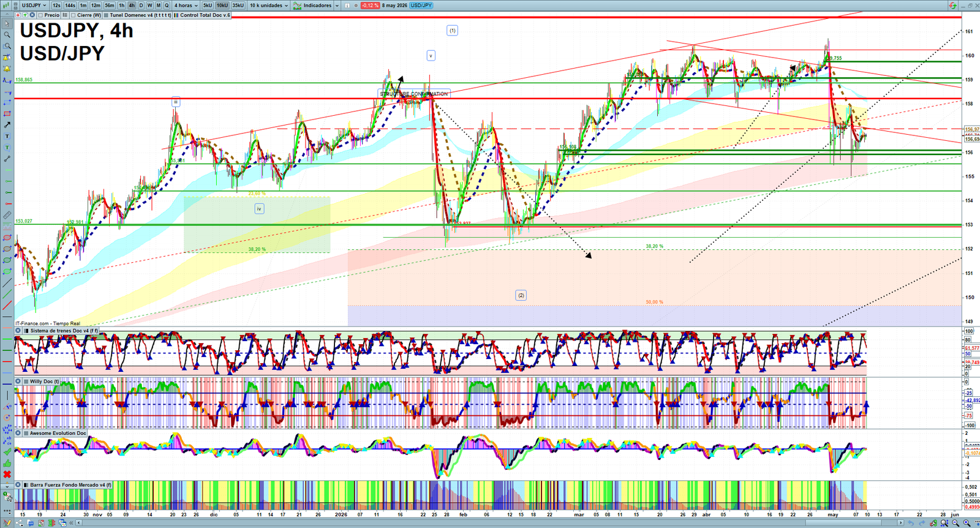Open the drawing pencil settings icon
This screenshot has height=528, width=980.
point(7,522)
